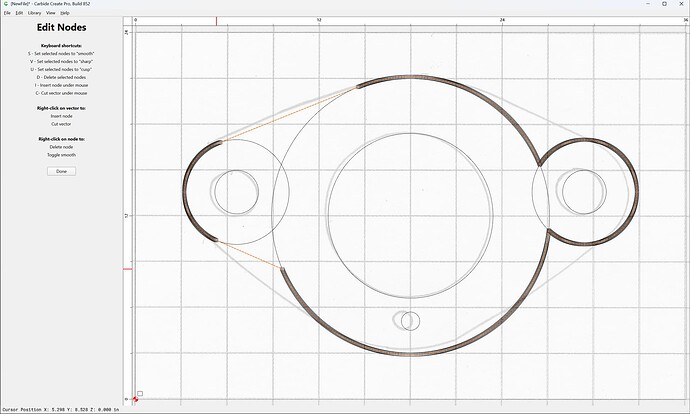Screen dimensions: 690x414
Task: Select the node where the lower dashed line meets the large arc
Action: click(282, 268)
